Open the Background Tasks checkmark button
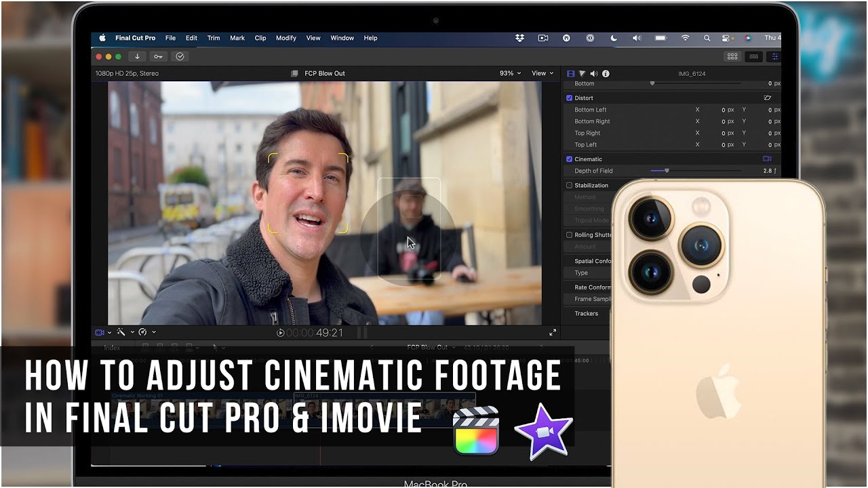 (x=180, y=57)
